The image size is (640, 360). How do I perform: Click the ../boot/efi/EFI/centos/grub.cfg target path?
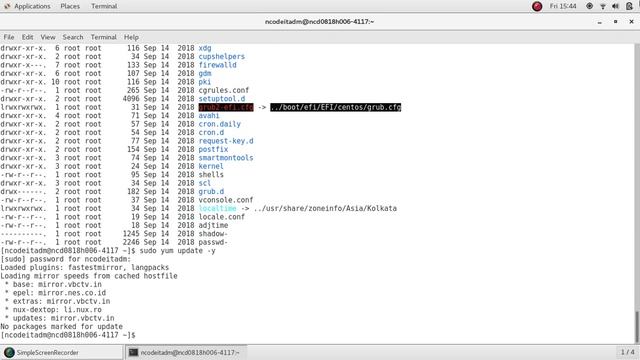pos(336,107)
